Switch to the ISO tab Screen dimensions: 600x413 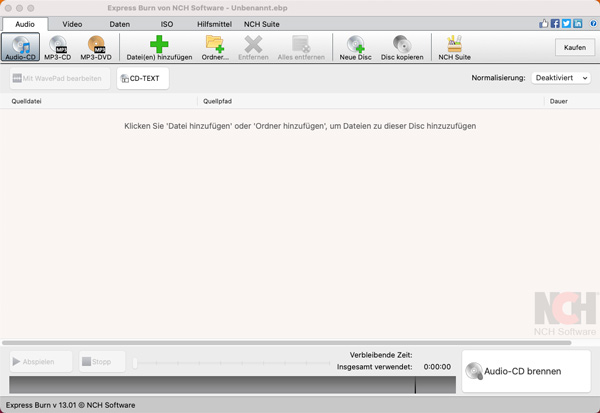click(166, 24)
